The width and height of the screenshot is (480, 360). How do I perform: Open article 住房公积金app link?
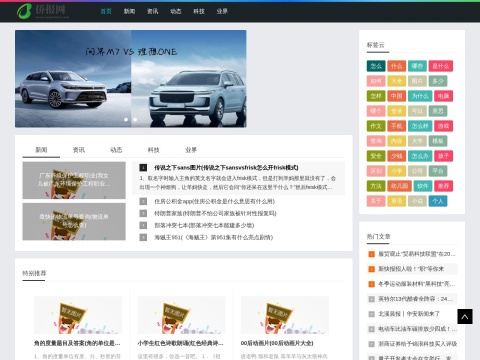pyautogui.click(x=214, y=201)
